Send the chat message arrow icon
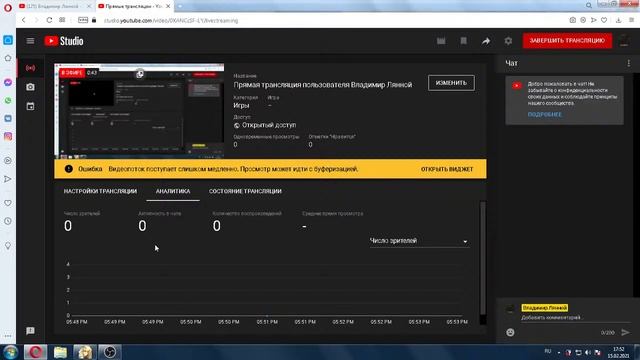The width and height of the screenshot is (640, 360). pyautogui.click(x=625, y=332)
